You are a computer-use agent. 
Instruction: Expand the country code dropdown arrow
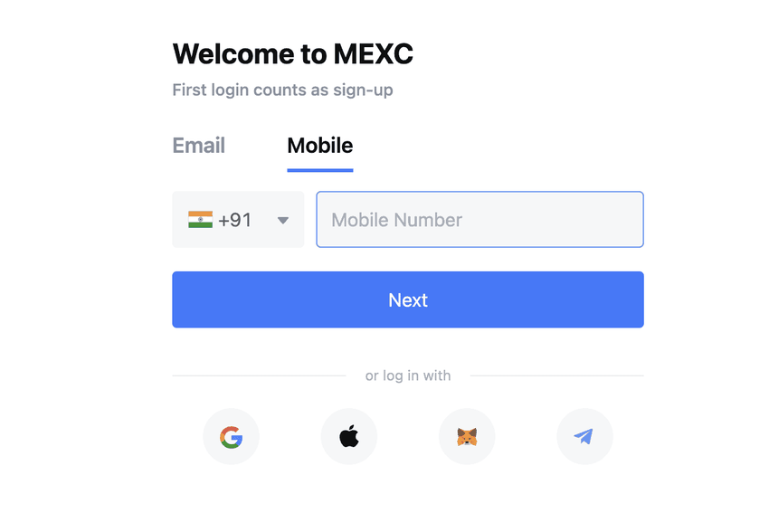(282, 220)
